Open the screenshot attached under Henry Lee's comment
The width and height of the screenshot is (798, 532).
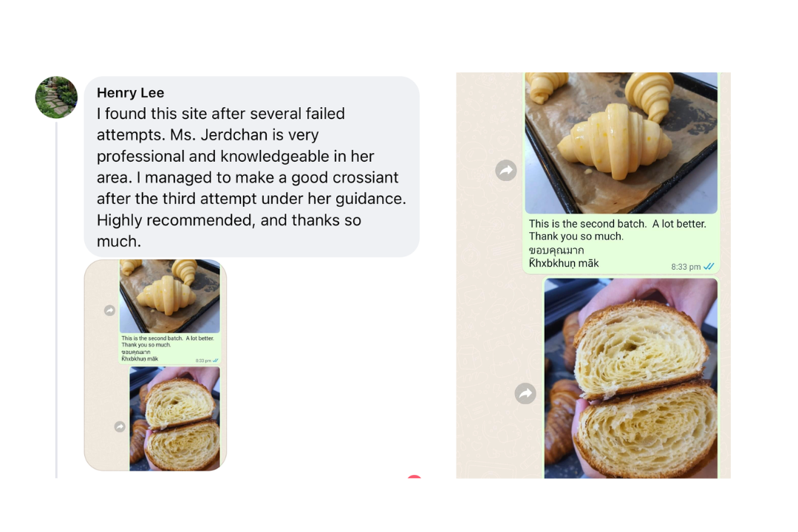(155, 365)
